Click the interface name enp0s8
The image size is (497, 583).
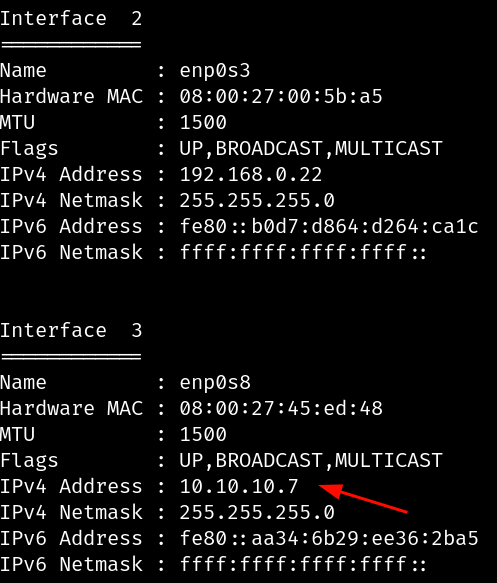tap(215, 383)
